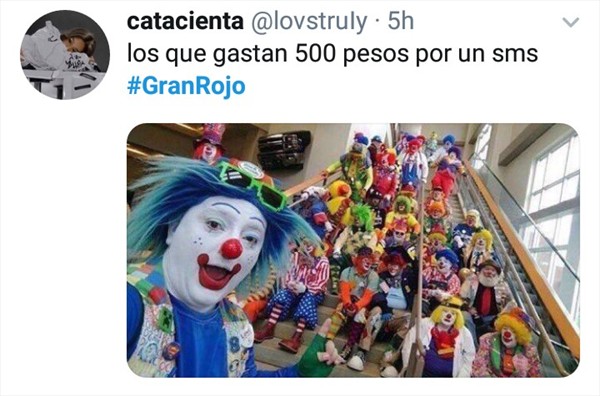Click the clown wearing purple top hat
600x396 pixels.
pos(209,143)
